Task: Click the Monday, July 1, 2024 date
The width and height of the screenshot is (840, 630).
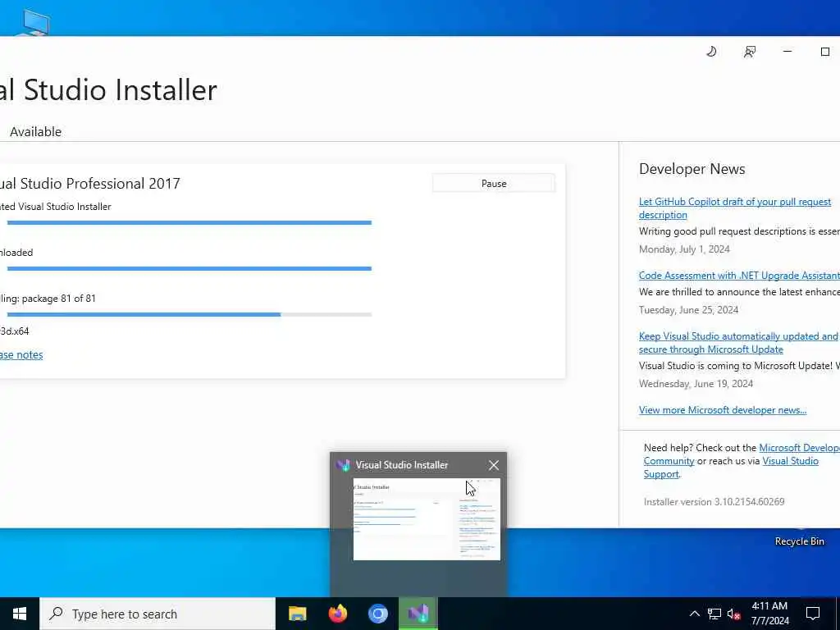Action: point(684,249)
